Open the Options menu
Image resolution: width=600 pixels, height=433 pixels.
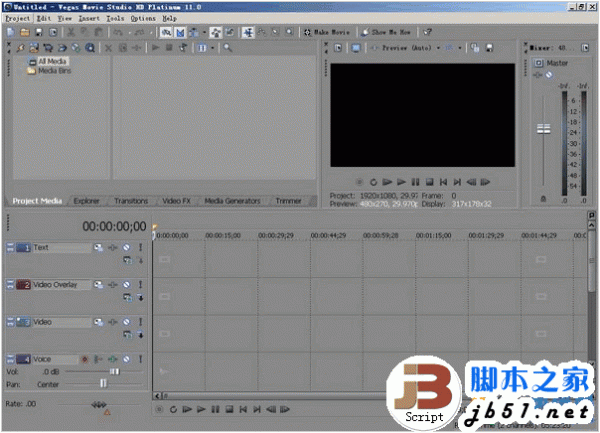click(x=143, y=18)
